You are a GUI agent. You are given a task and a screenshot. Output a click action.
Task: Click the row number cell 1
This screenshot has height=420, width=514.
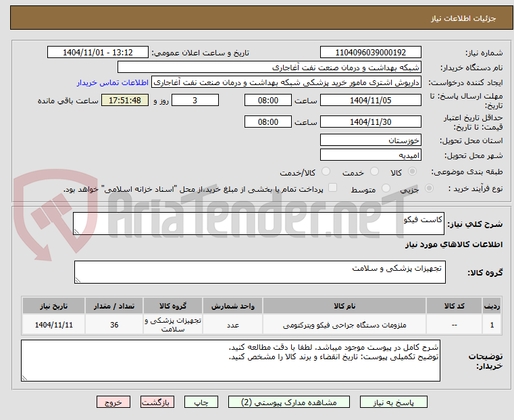(x=492, y=325)
